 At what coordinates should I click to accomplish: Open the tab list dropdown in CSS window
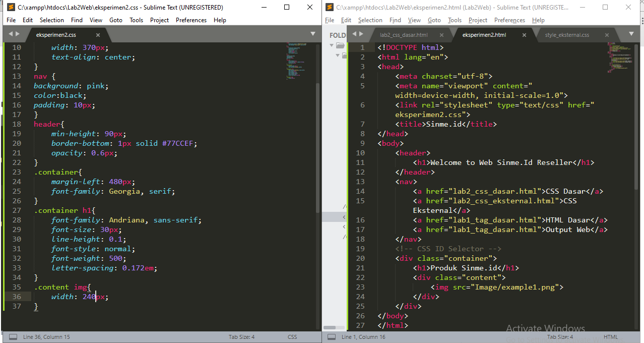[313, 34]
